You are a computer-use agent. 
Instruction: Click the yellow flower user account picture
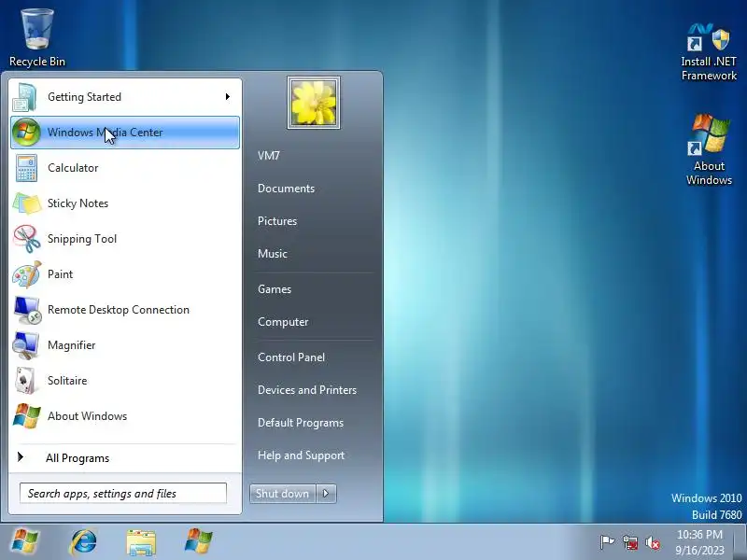pos(314,103)
